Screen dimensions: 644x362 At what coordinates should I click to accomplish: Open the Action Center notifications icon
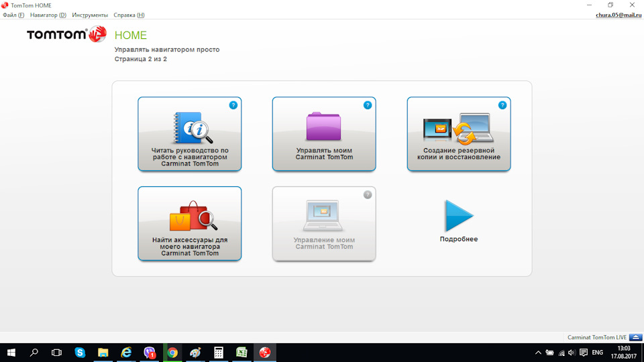point(584,353)
